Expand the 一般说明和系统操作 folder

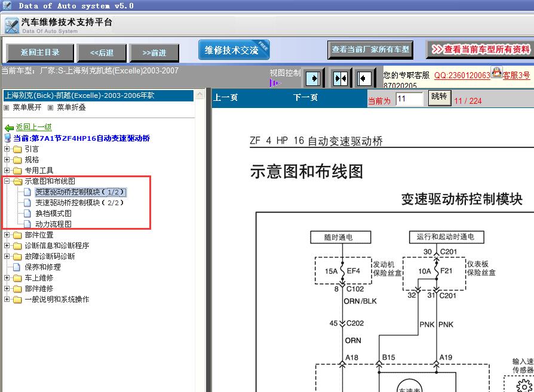[7, 299]
